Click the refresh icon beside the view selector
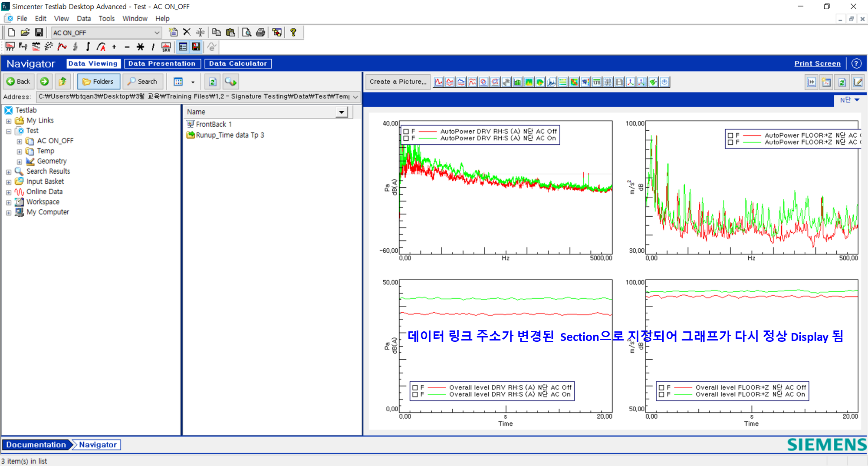 [213, 82]
